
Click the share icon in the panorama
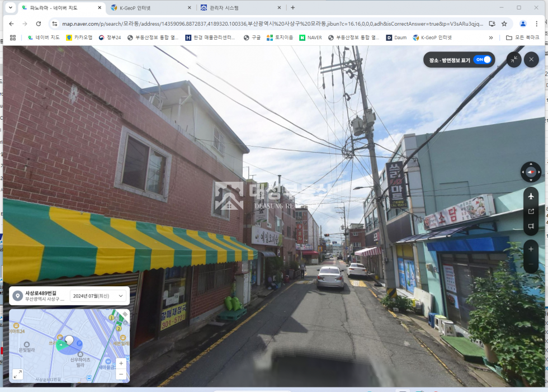pyautogui.click(x=531, y=211)
